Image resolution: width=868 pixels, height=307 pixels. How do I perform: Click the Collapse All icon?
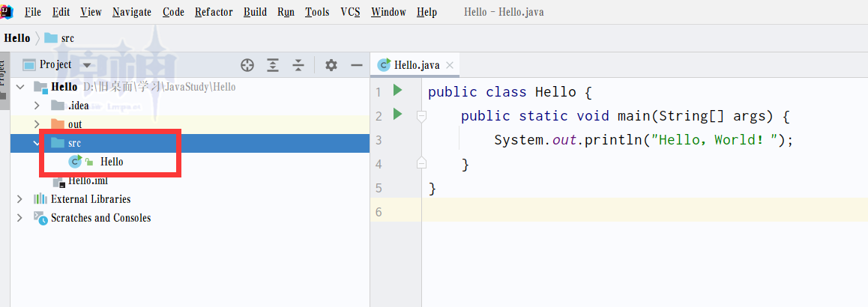298,65
